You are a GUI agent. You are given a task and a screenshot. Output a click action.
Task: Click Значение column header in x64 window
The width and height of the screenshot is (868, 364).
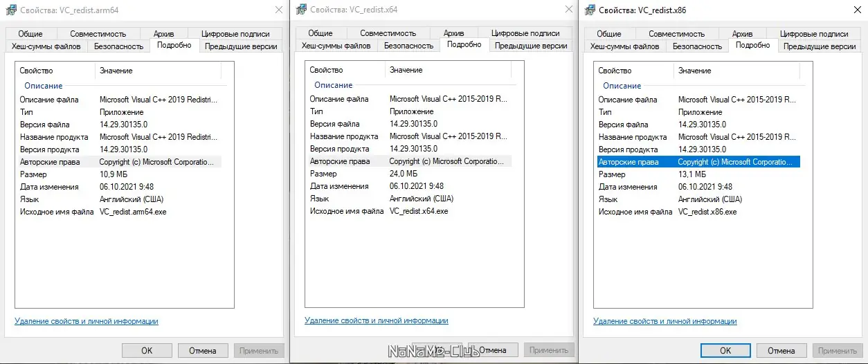tap(448, 70)
